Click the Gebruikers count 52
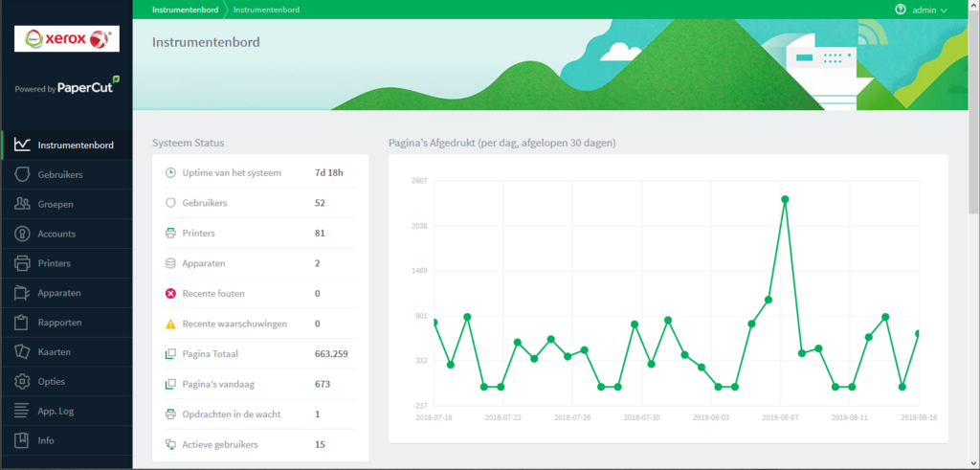980x470 pixels. (320, 203)
